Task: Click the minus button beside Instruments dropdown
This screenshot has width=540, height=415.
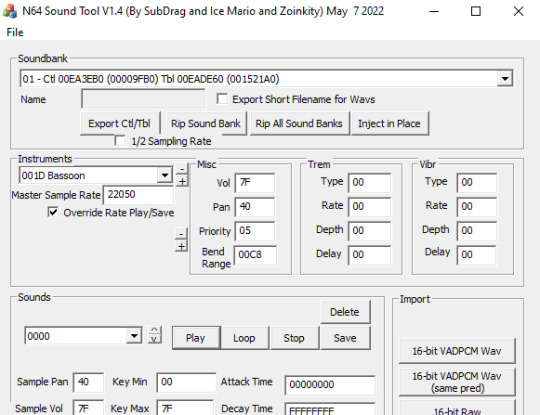Action: (x=182, y=169)
